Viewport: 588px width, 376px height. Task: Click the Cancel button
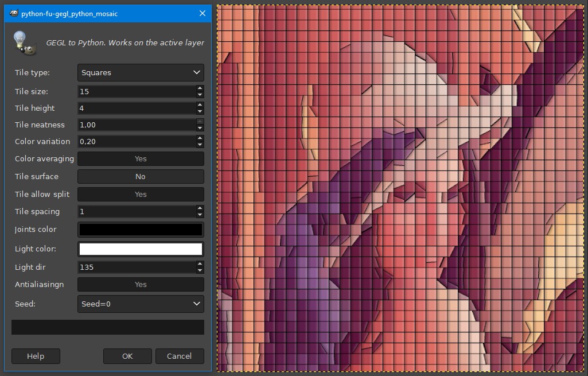tap(180, 356)
